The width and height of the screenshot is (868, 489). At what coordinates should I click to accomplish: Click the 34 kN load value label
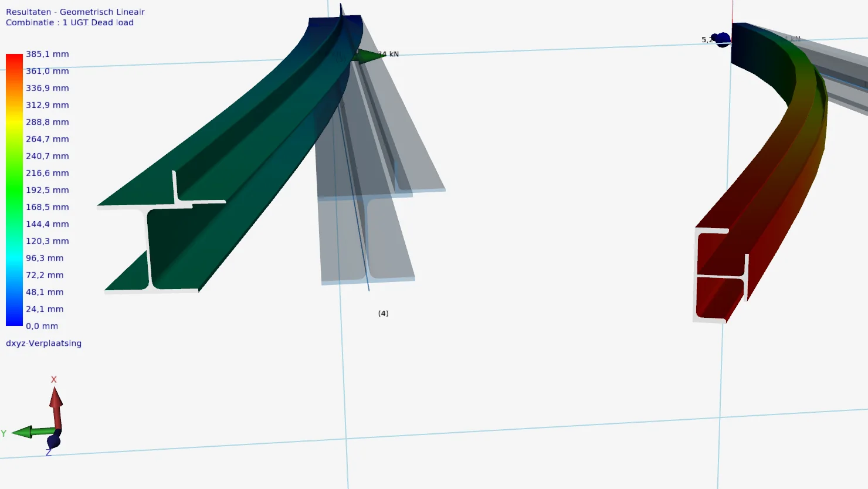click(388, 54)
